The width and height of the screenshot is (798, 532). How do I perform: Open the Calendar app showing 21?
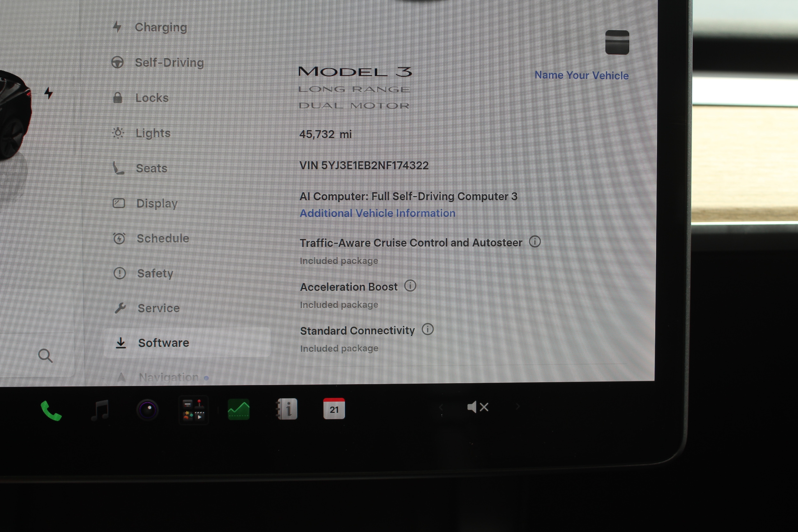point(334,408)
